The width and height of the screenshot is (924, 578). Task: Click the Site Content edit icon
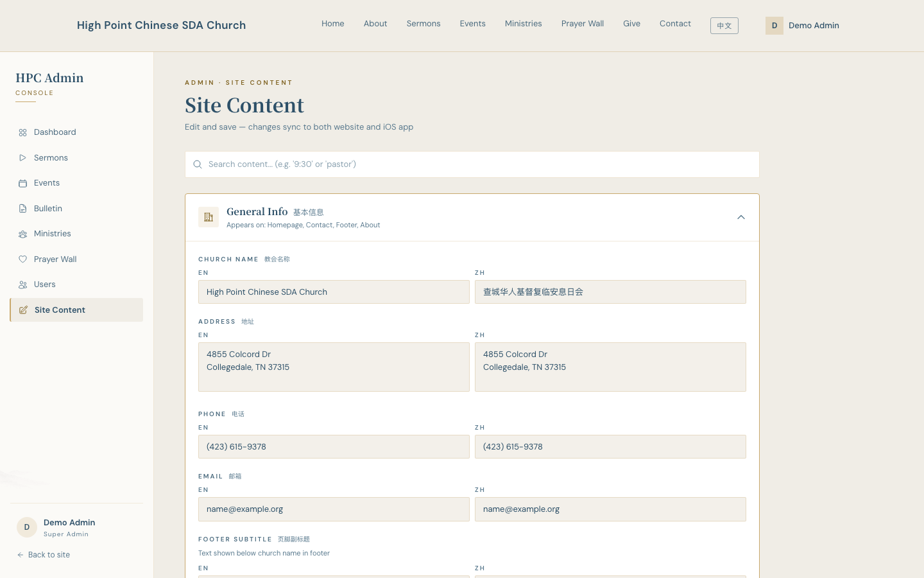(x=23, y=310)
